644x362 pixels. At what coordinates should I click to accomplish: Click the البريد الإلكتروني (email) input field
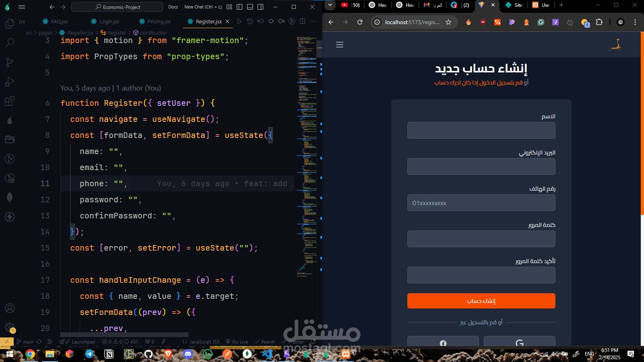[481, 167]
